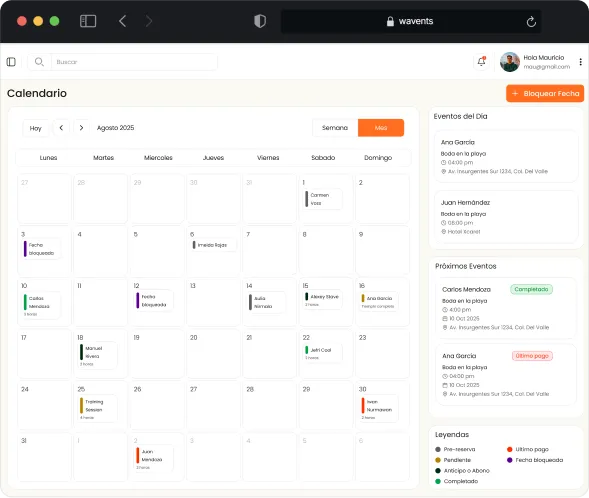
Task: Click the Pendiente legend dot
Action: tap(438, 460)
